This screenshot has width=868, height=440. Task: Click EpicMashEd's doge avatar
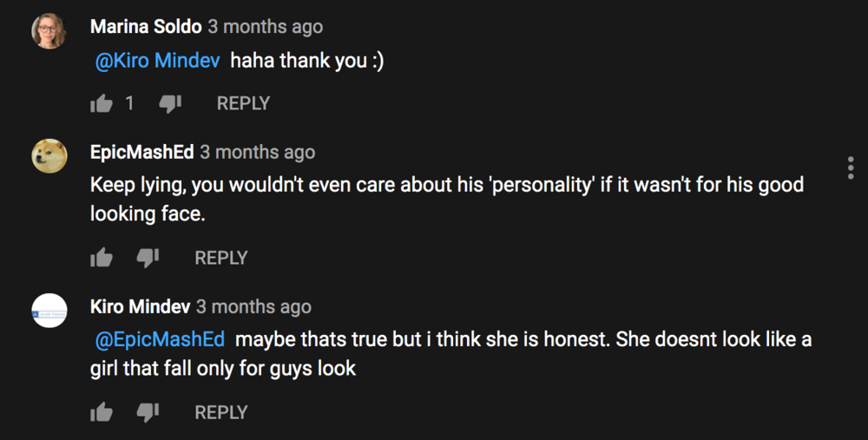tap(49, 156)
